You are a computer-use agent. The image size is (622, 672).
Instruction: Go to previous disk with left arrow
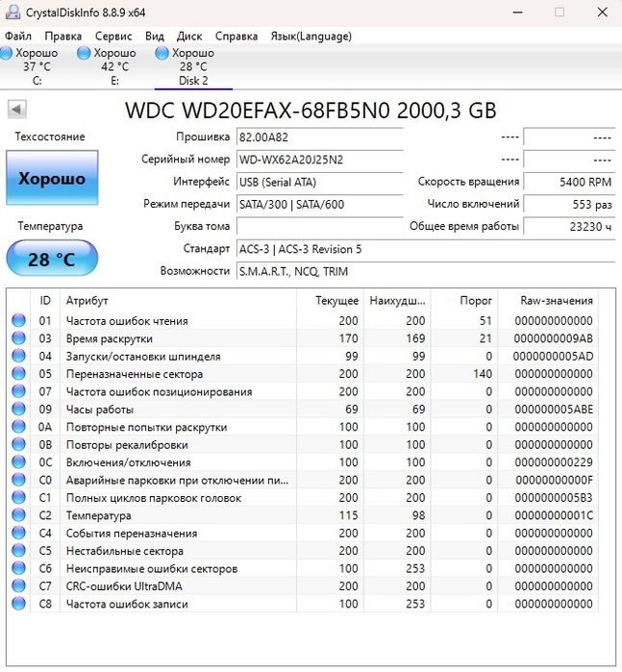point(16,110)
